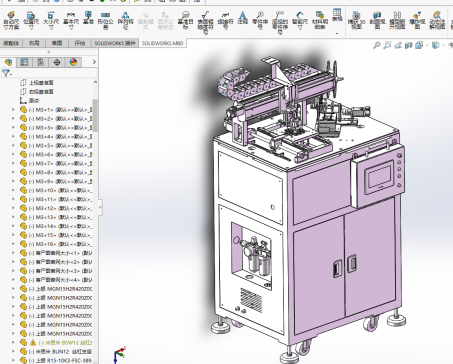This screenshot has height=364, width=453.
Task: Open the PropertyManager panel tab
Action: pos(24,62)
